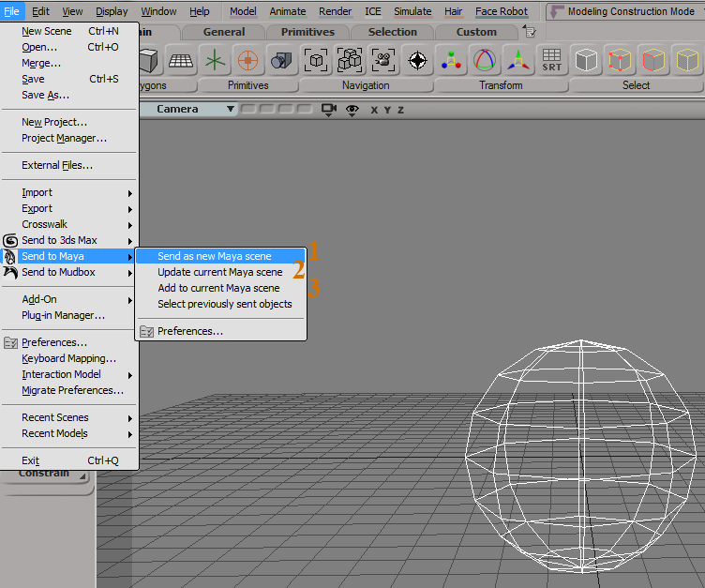Image resolution: width=705 pixels, height=588 pixels.
Task: Click the frame camera navigation icon
Action: click(383, 60)
